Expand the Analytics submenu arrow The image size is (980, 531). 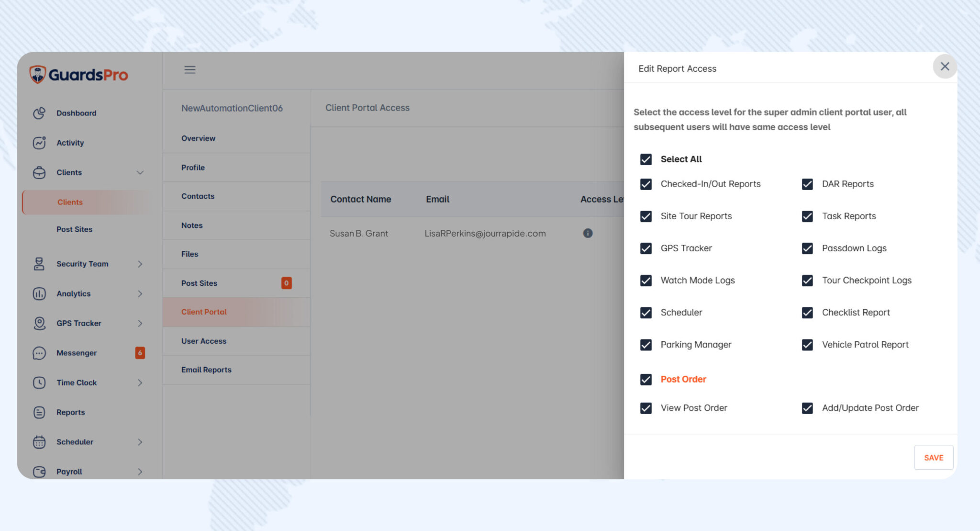140,294
